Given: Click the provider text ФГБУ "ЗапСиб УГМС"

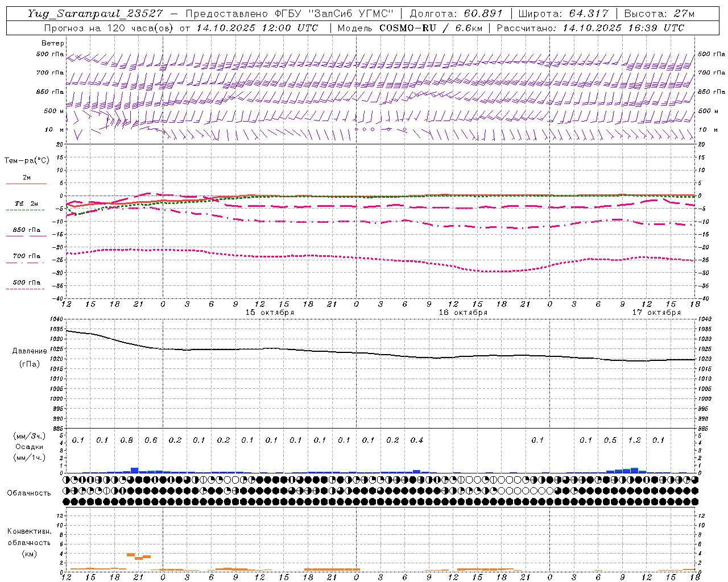Looking at the screenshot, I should (x=335, y=14).
